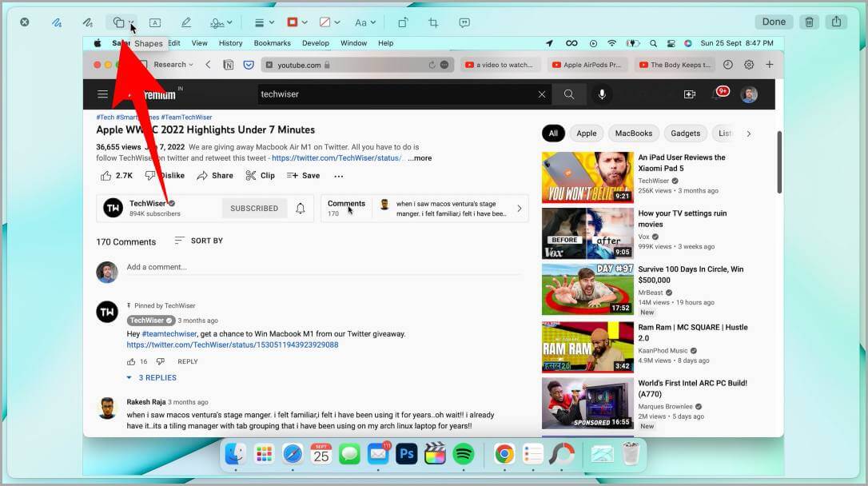Open the Signature dropdown
This screenshot has width=868, height=486.
tap(221, 22)
